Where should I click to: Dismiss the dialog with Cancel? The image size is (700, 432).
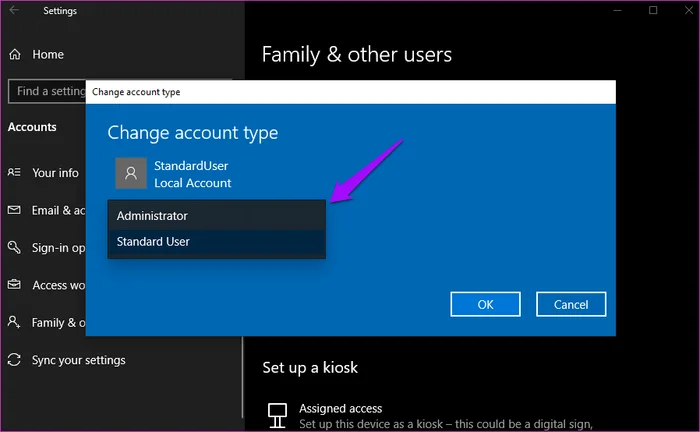coord(571,304)
